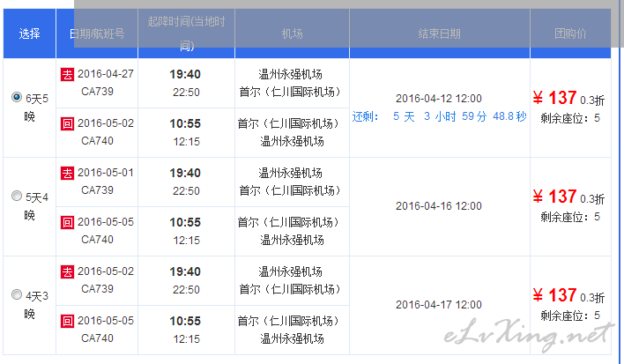The height and width of the screenshot is (364, 624).
Task: Click 去 icon for 2016-05-02 CA739 flight
Action: click(67, 271)
